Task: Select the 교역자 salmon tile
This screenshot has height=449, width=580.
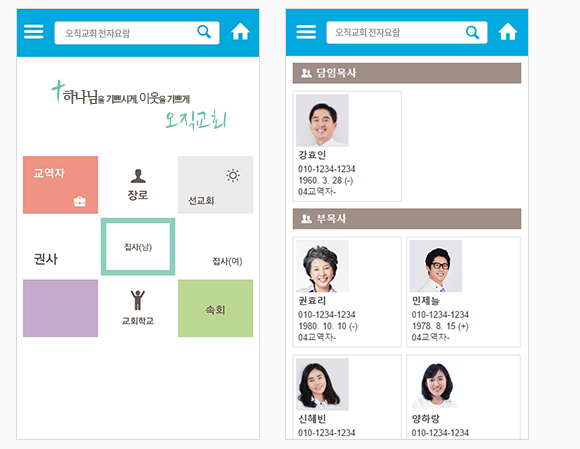Action: tap(60, 185)
